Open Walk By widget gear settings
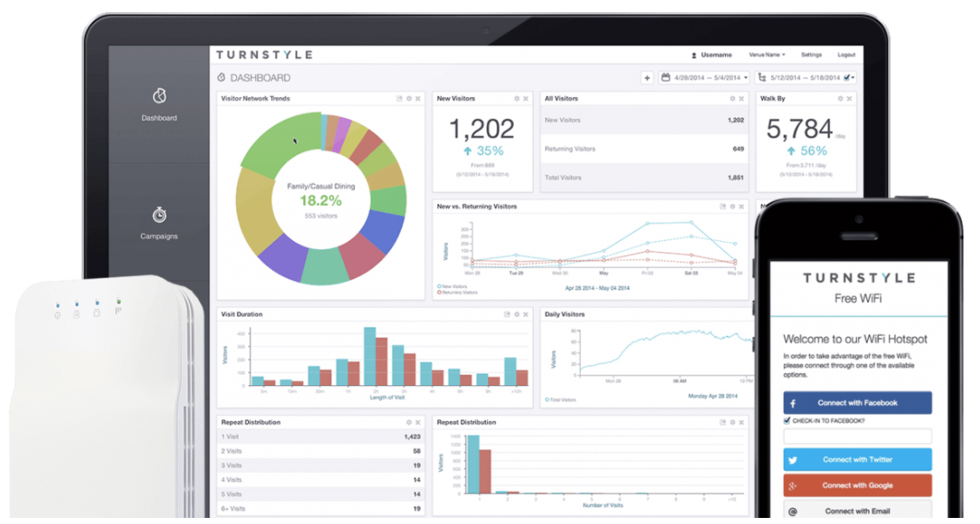Screen dimensions: 980x524 pyautogui.click(x=840, y=99)
